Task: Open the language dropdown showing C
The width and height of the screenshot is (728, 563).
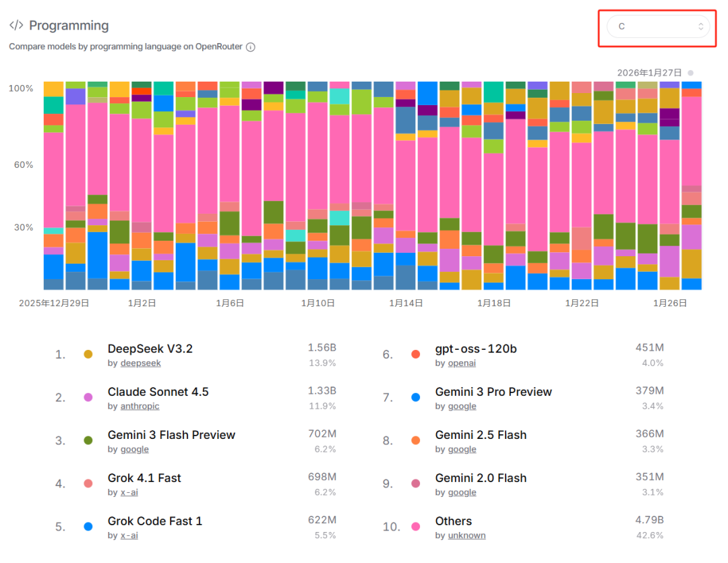Action: (x=658, y=26)
